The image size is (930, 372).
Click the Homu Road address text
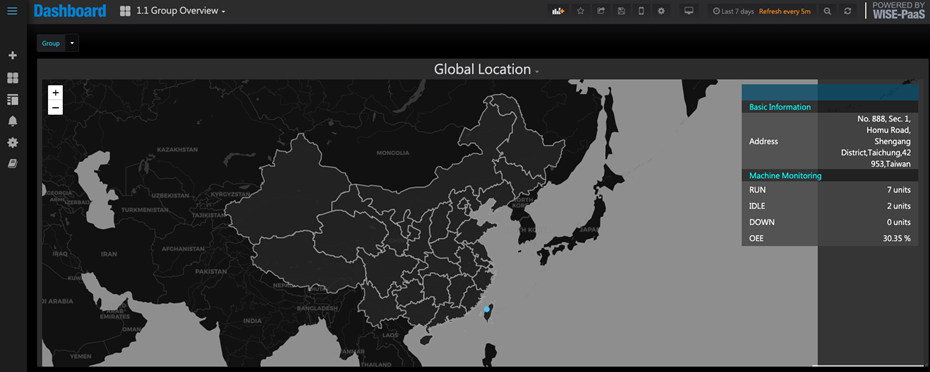[888, 130]
